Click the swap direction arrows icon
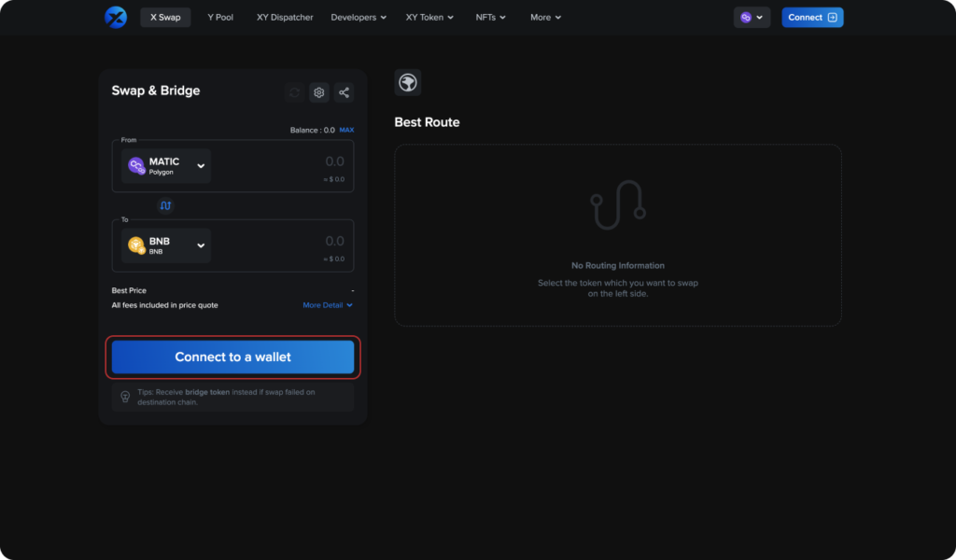 165,206
